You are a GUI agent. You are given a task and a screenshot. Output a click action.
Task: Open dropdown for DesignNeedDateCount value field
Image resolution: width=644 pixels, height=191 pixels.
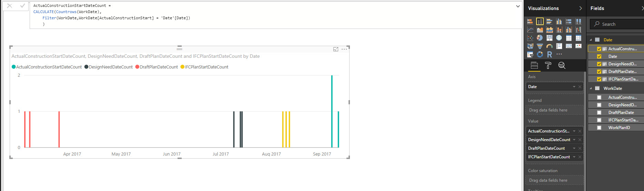(574, 140)
